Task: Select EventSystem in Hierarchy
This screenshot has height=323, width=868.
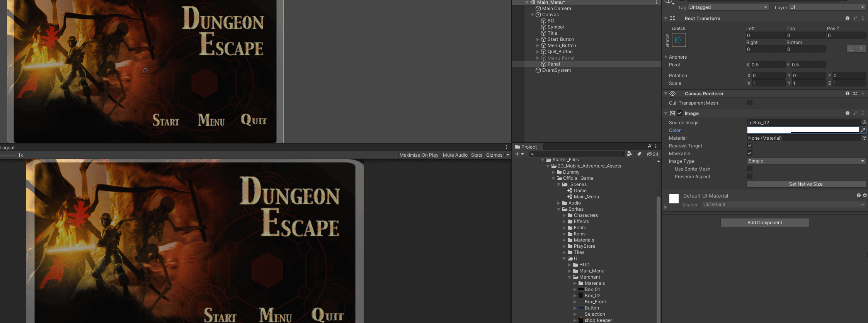Action: click(x=556, y=70)
